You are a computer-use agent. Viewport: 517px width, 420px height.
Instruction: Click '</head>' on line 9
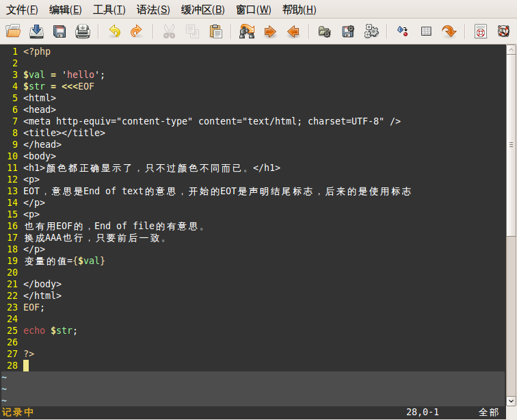coord(42,144)
